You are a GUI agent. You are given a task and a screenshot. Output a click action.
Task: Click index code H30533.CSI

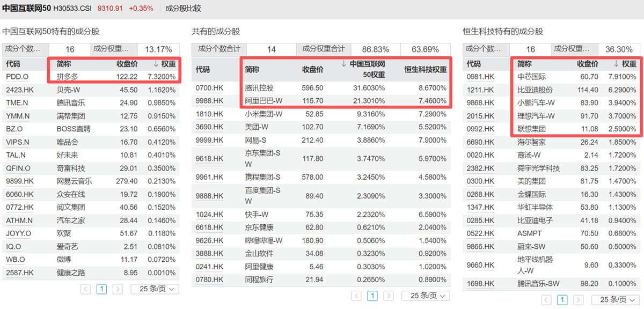[73, 8]
